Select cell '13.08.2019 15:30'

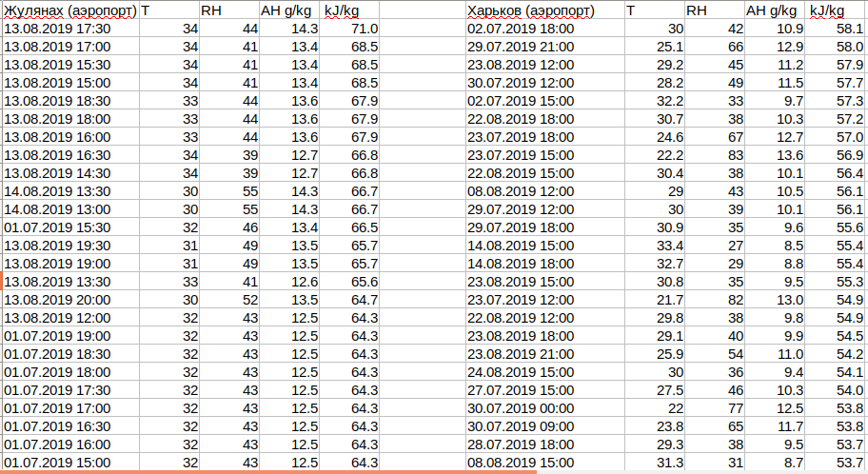pyautogui.click(x=70, y=65)
